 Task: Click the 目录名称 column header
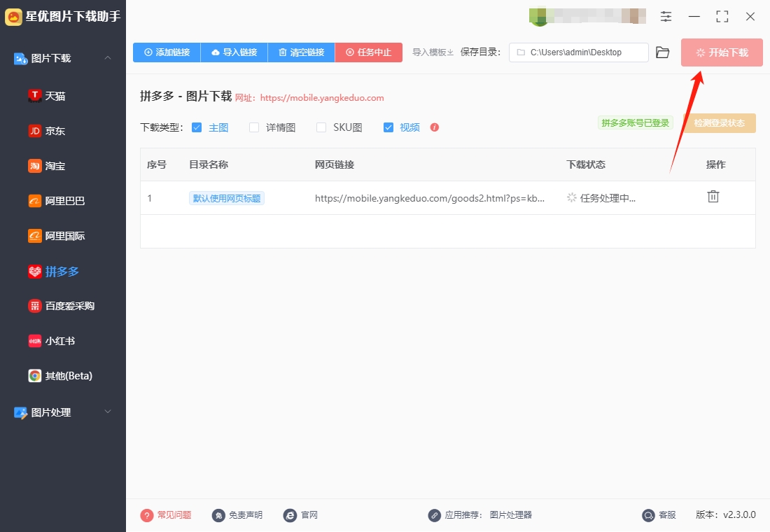(x=209, y=164)
